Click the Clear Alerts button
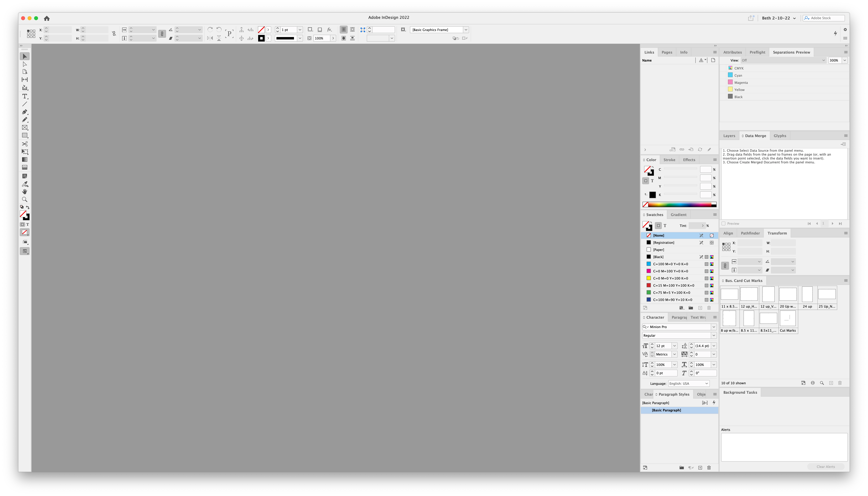The height and width of the screenshot is (496, 868). coord(825,467)
